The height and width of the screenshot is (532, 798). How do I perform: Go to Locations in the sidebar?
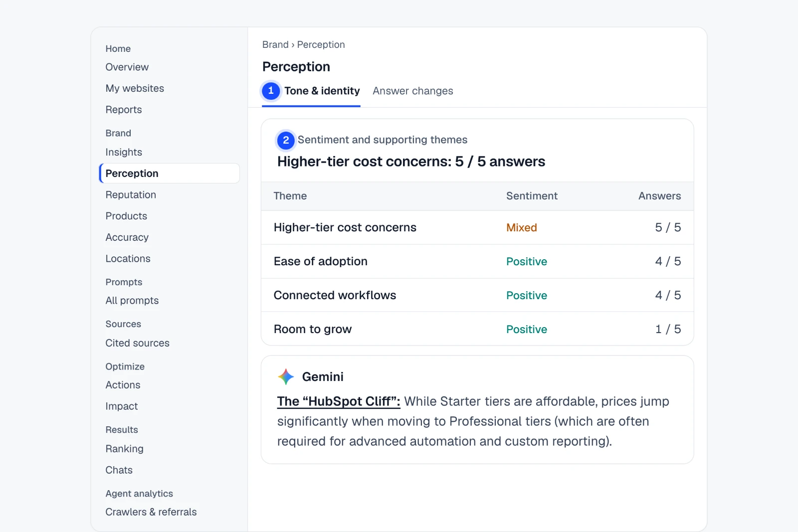point(128,259)
